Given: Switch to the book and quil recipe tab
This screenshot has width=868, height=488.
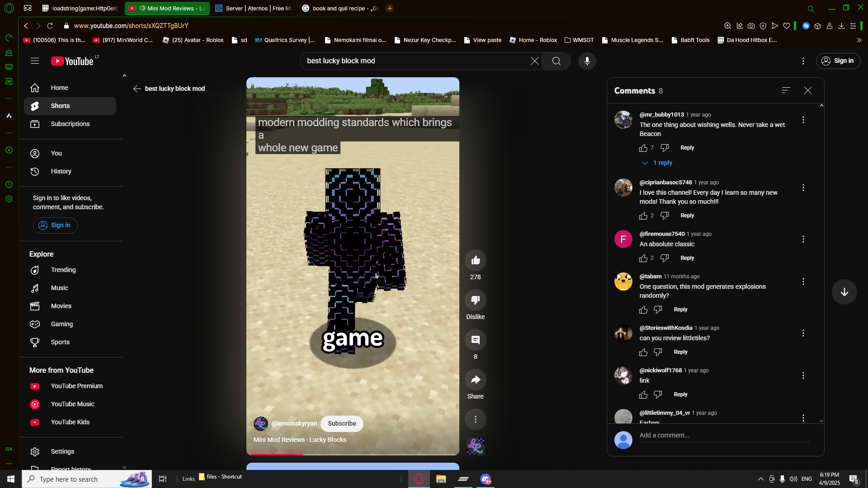Looking at the screenshot, I should [x=341, y=8].
